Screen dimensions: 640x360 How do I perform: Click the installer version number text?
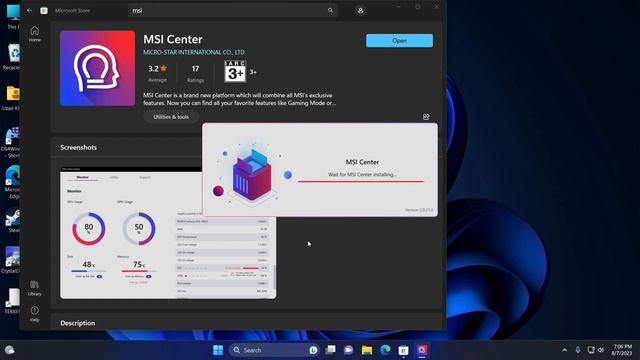tap(419, 210)
